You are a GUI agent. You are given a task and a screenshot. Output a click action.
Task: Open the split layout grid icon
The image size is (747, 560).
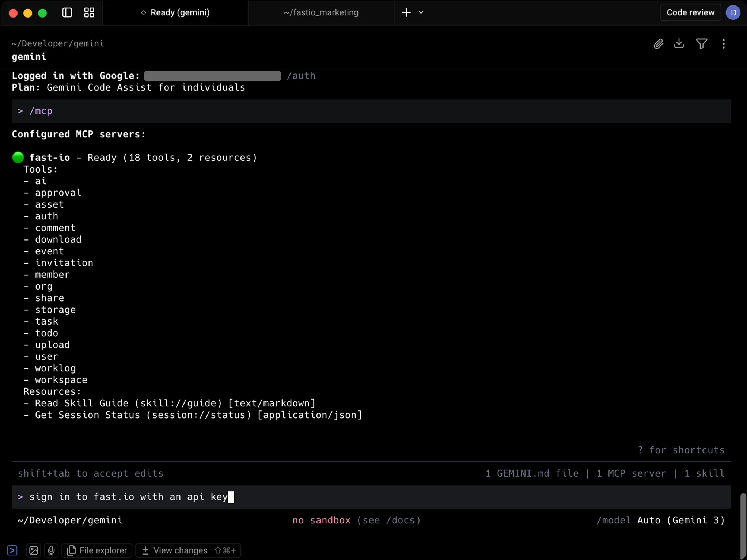coord(88,12)
